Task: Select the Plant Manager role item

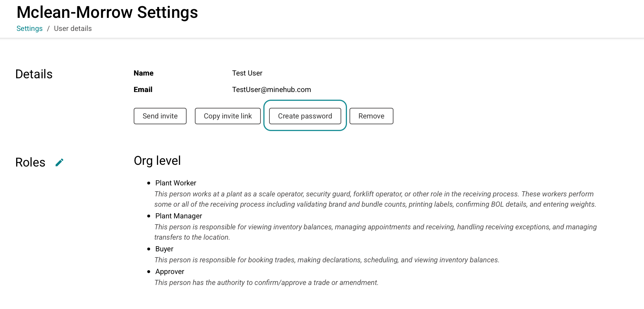Action: 179,216
